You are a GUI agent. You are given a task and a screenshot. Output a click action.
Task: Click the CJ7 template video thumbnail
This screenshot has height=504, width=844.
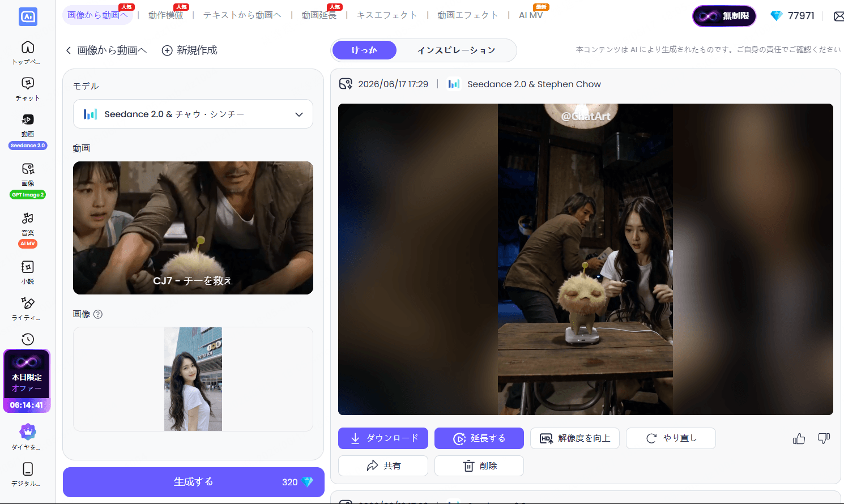193,228
